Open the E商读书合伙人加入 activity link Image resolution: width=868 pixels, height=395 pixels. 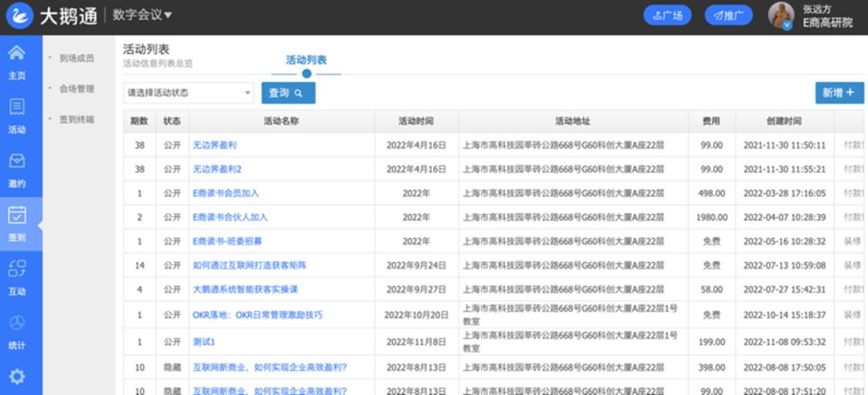click(x=231, y=217)
